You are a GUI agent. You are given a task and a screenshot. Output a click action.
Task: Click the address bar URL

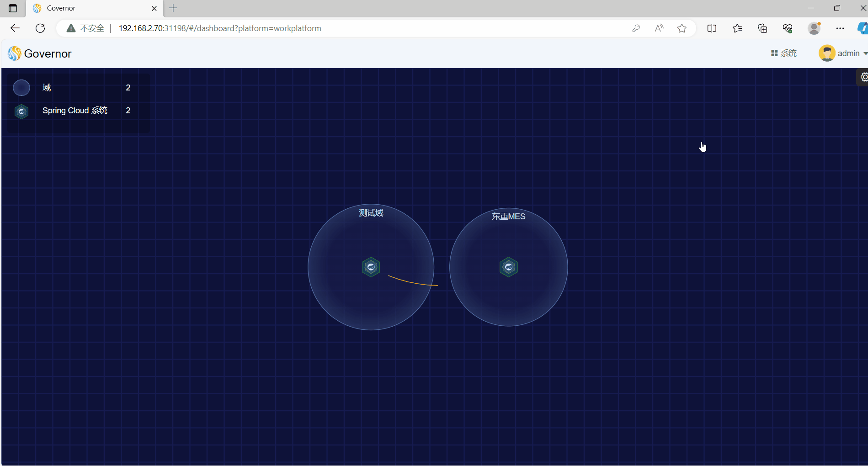coord(219,28)
